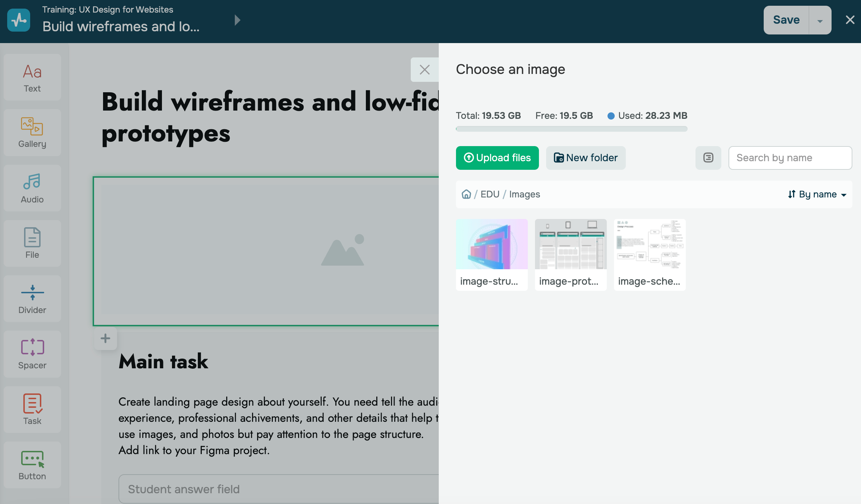Navigate to EDU folder in breadcrumb
861x504 pixels.
pyautogui.click(x=490, y=194)
